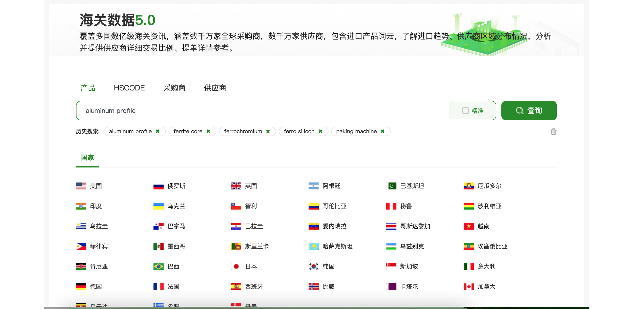Search history term paking machine

[x=356, y=131]
